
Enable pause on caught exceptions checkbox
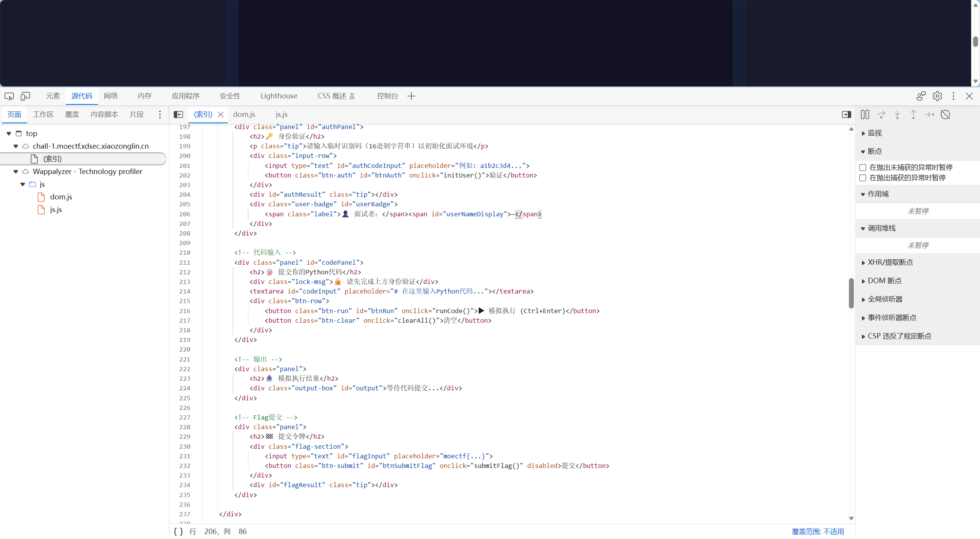pyautogui.click(x=863, y=178)
